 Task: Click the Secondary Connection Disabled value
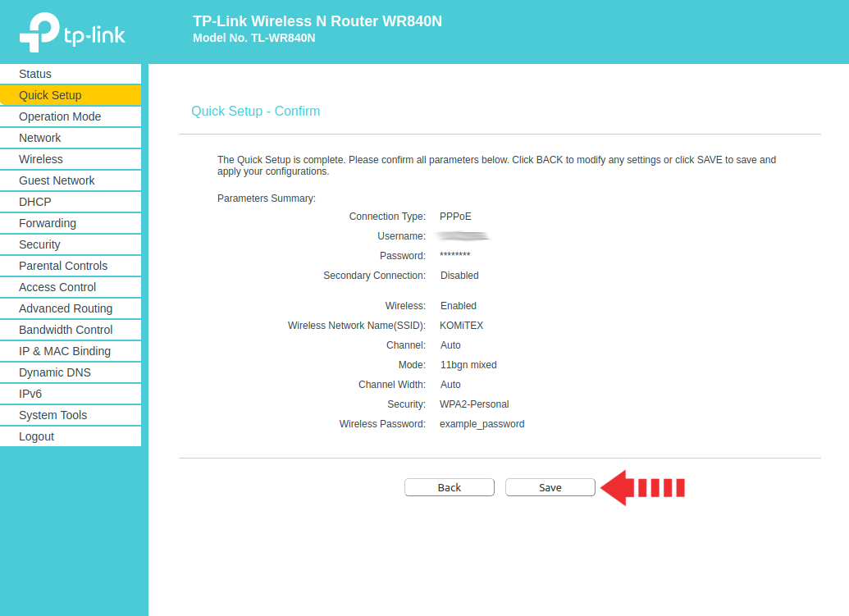coord(459,276)
